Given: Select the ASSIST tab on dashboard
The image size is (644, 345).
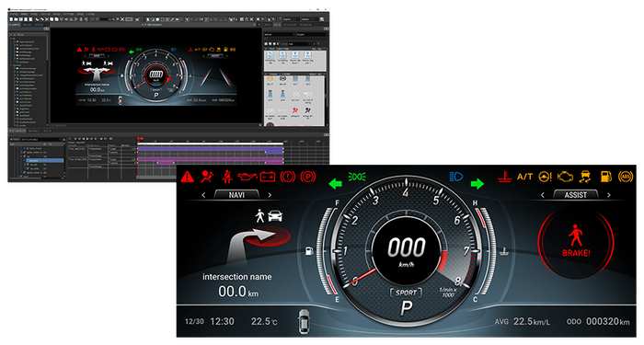Looking at the screenshot, I should tap(575, 195).
